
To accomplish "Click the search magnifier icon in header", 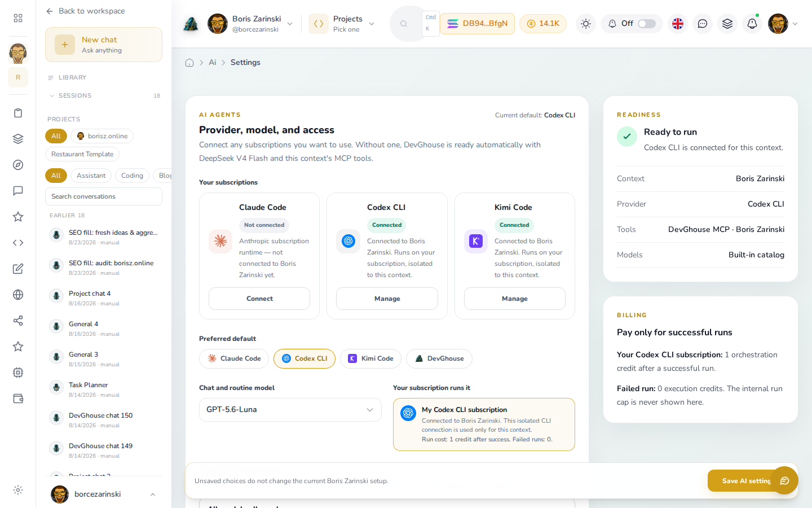I will [x=404, y=24].
